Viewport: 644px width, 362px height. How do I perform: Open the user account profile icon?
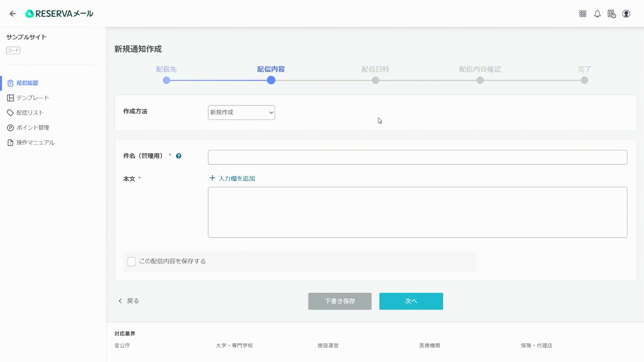click(x=626, y=14)
